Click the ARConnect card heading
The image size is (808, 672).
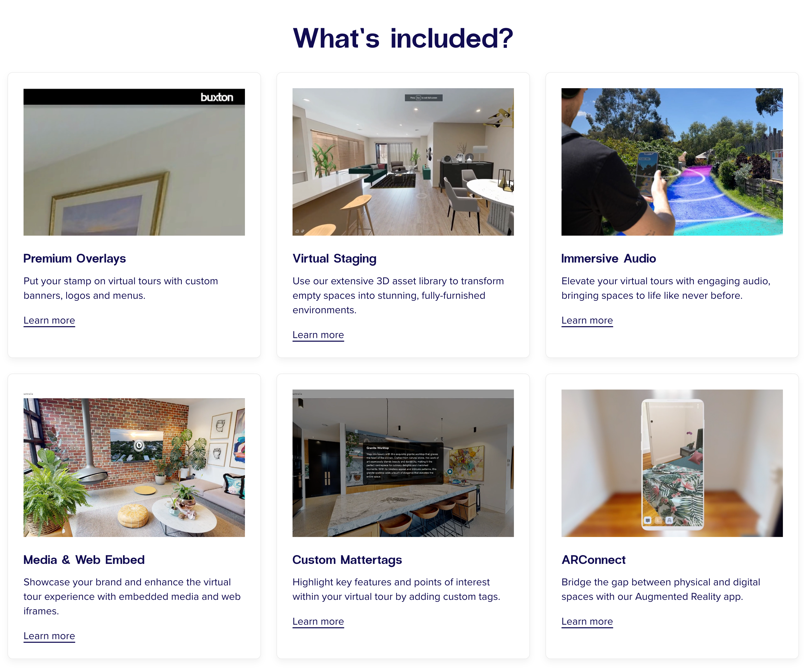[593, 560]
